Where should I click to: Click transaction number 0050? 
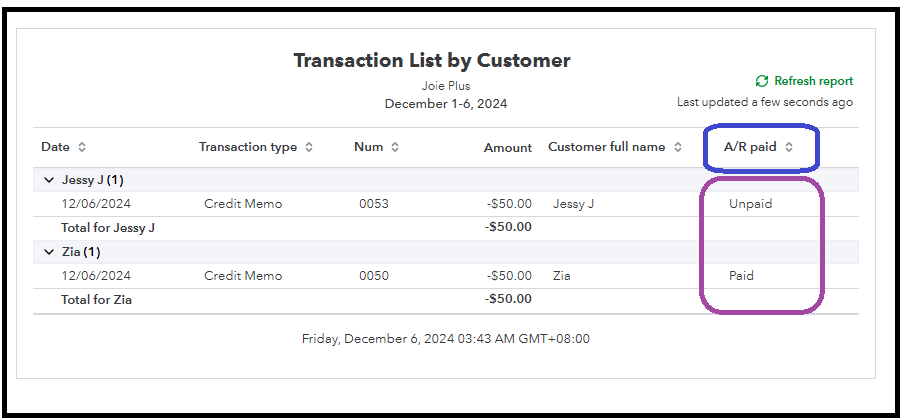(374, 276)
